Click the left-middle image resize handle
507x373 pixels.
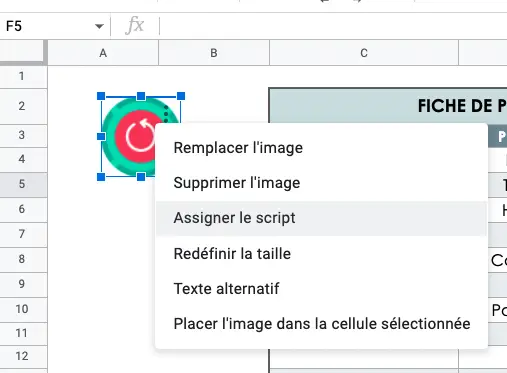click(101, 136)
